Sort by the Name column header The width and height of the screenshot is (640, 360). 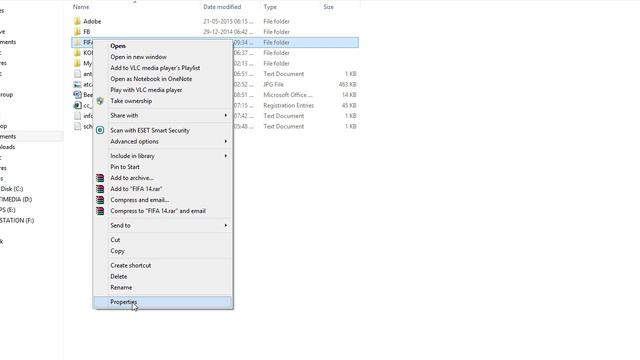(81, 7)
